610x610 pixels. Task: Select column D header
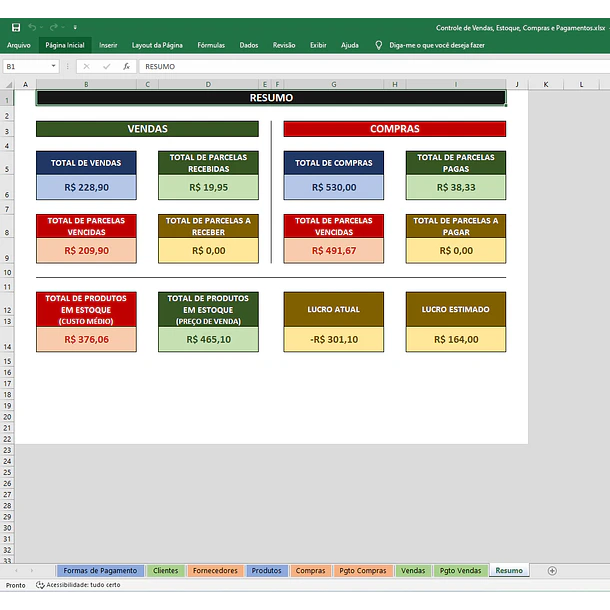click(x=208, y=84)
